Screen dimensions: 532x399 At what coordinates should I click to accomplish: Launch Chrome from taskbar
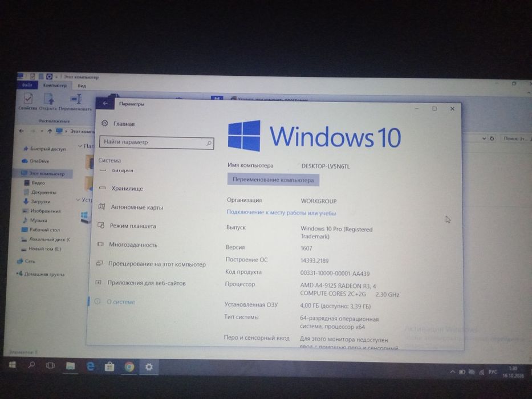129,367
